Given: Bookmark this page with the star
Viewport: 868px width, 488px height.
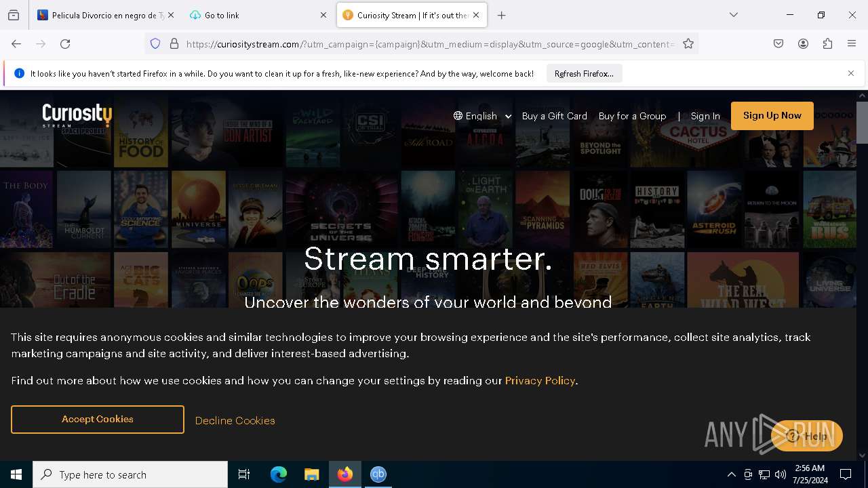Looking at the screenshot, I should (x=688, y=44).
